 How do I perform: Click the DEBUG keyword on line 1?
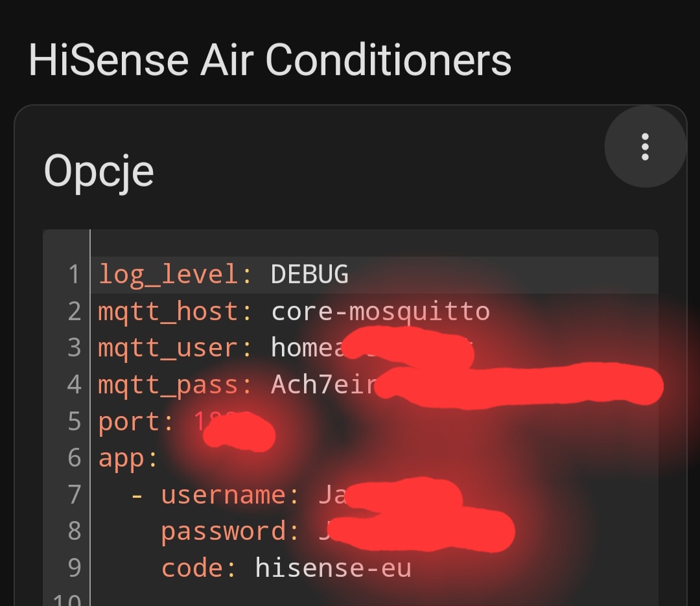[309, 275]
